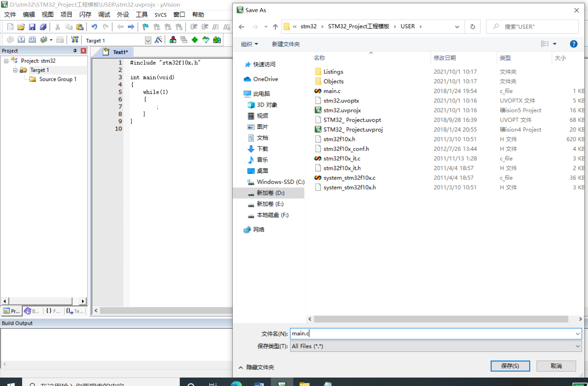Viewport: 588px width, 386px height.
Task: Click the Rebuild all target files icon
Action: click(x=32, y=40)
